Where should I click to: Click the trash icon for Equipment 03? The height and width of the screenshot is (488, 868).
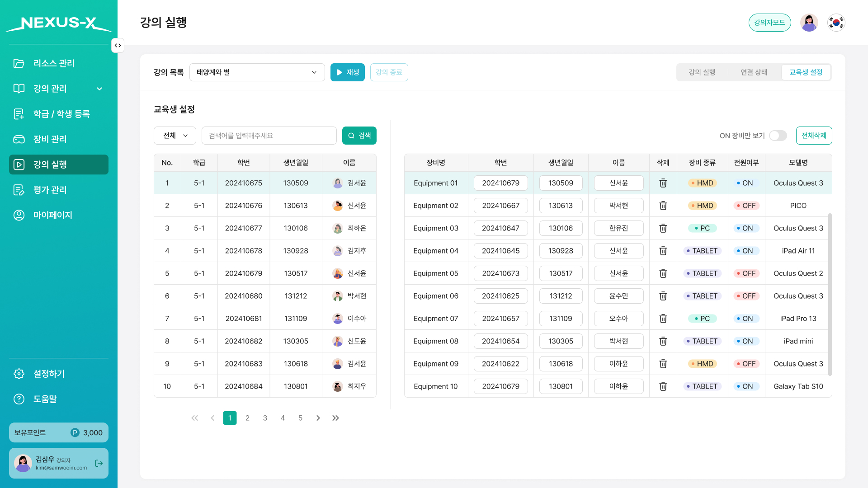(x=663, y=228)
